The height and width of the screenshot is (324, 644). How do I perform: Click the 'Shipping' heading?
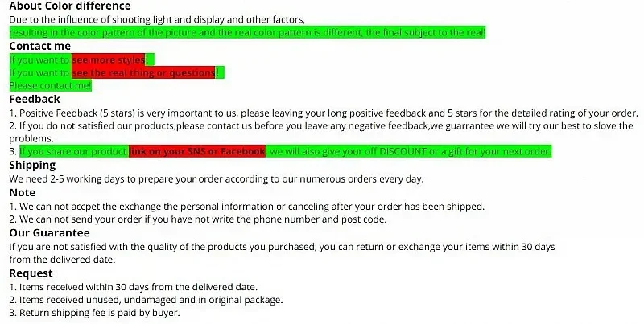click(32, 166)
